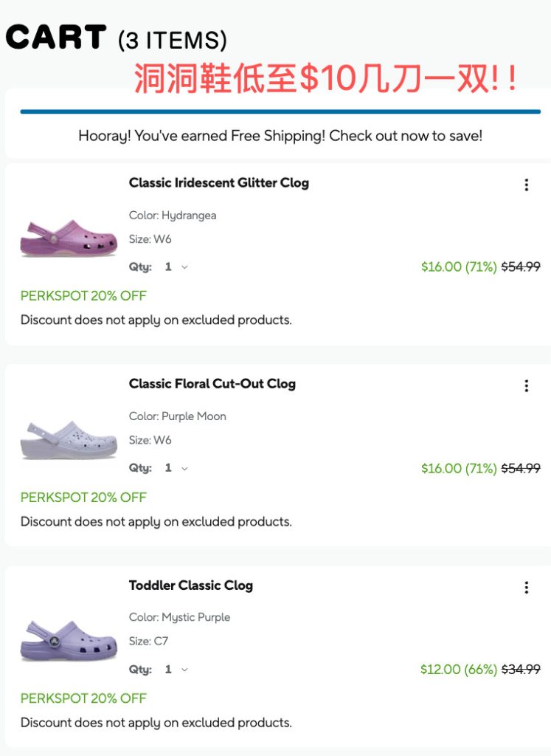Click the Purple Moon clog thumbnail
551x756 pixels.
click(69, 439)
